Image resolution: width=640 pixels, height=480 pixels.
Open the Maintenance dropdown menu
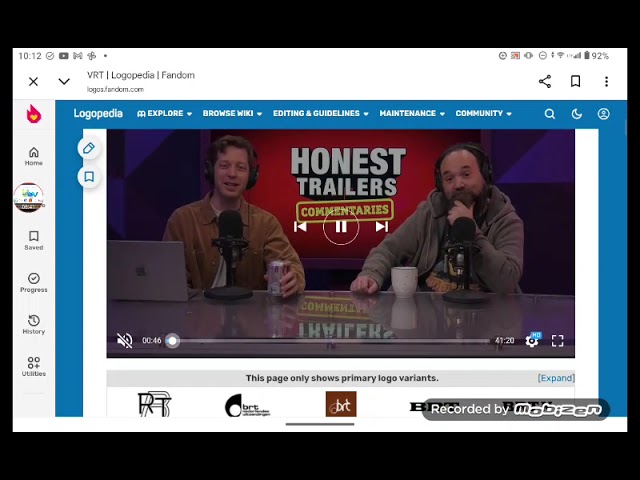[x=412, y=113]
